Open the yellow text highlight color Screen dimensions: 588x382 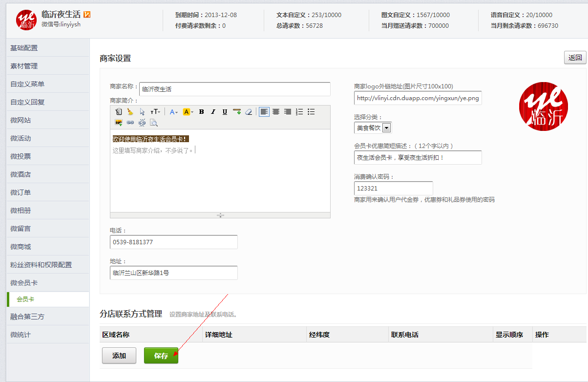(x=188, y=112)
